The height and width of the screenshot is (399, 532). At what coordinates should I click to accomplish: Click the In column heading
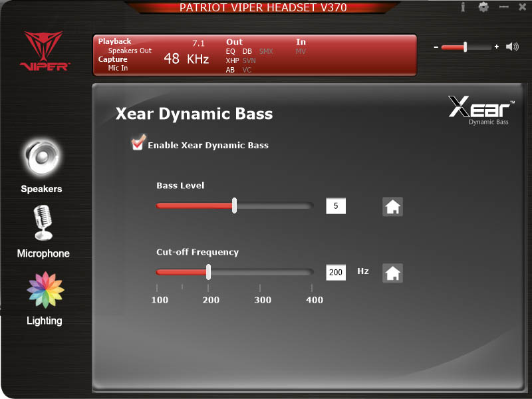click(301, 42)
